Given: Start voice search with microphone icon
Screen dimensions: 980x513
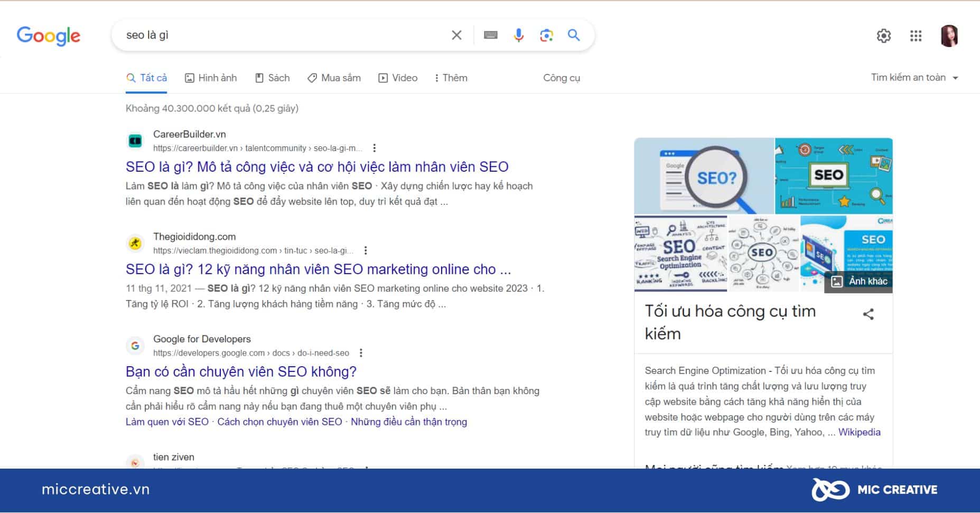Looking at the screenshot, I should [x=519, y=35].
